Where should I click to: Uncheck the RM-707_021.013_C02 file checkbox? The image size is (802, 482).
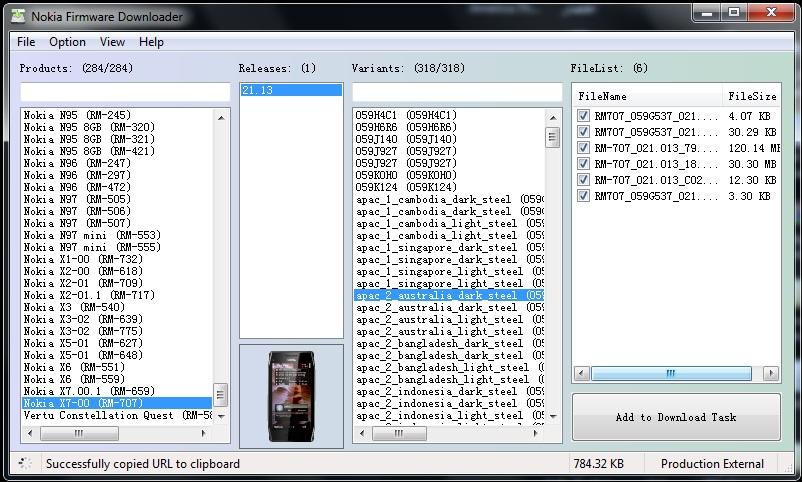[583, 180]
